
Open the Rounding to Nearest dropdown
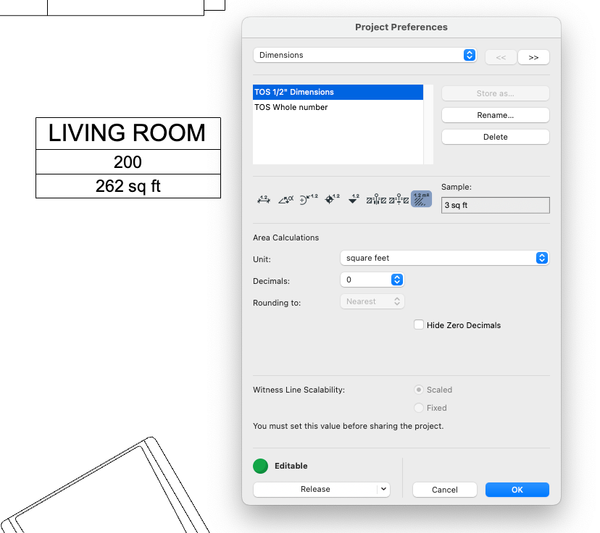pos(372,302)
